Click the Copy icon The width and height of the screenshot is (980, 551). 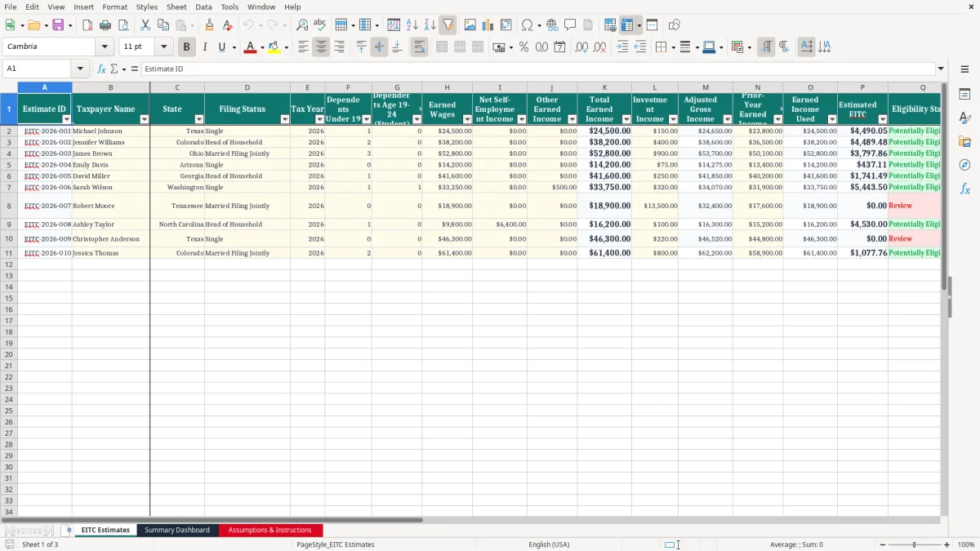coord(163,25)
